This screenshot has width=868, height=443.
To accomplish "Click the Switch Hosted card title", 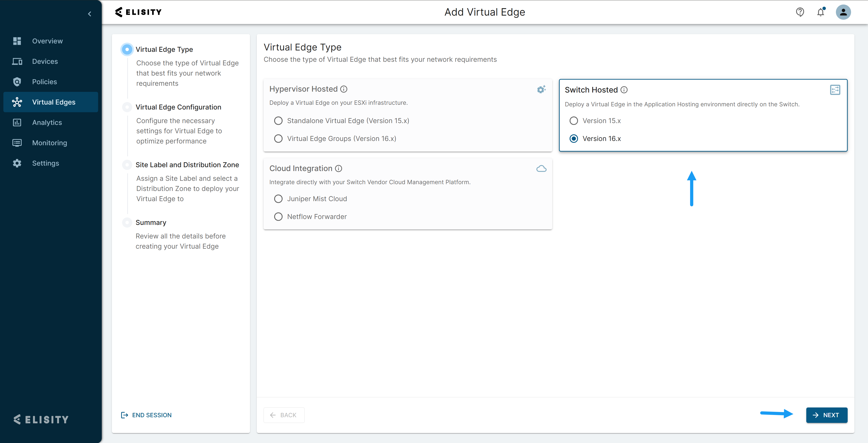I will [591, 90].
